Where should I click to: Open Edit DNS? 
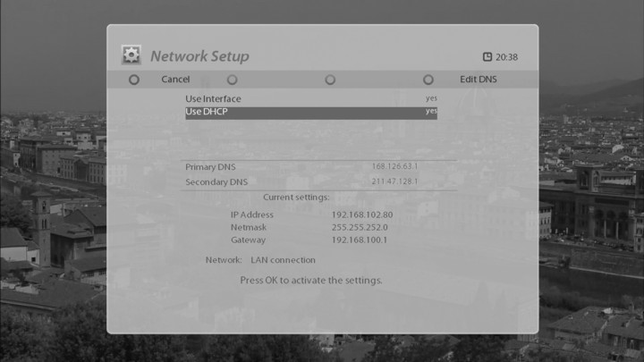click(x=478, y=80)
